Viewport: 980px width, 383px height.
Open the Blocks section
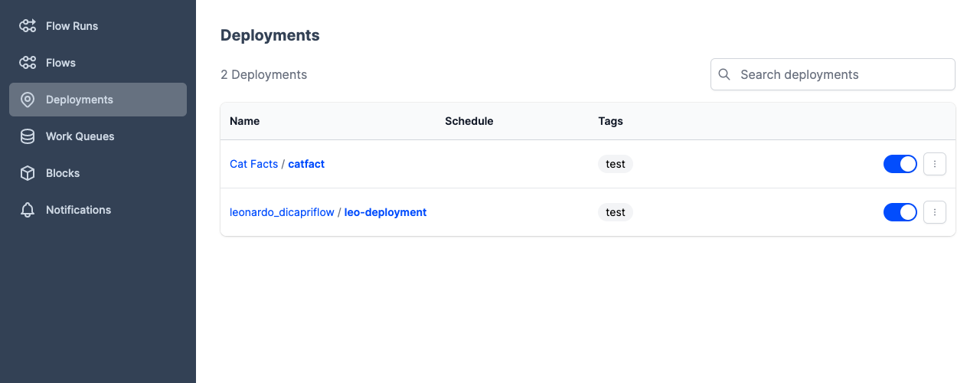98,173
